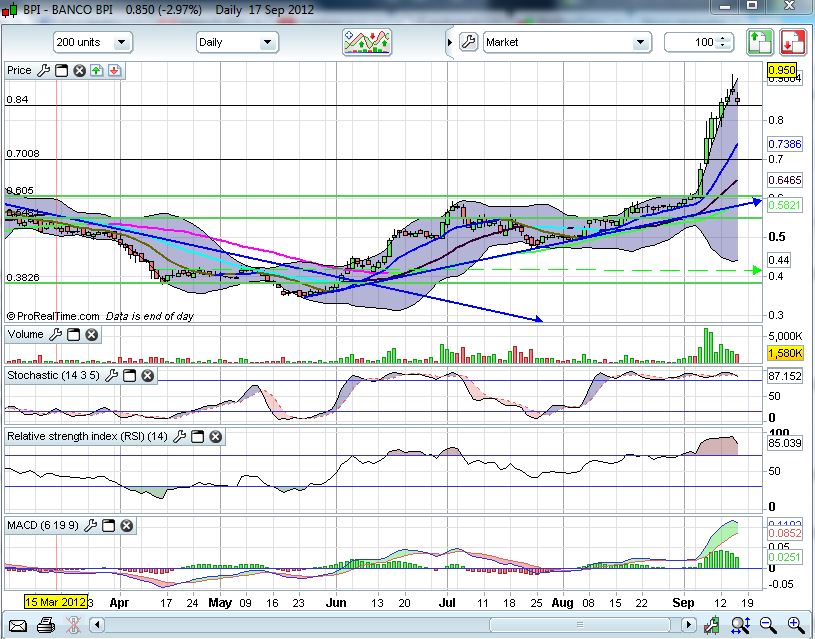Open order settings wrench beside Market

tap(468, 42)
